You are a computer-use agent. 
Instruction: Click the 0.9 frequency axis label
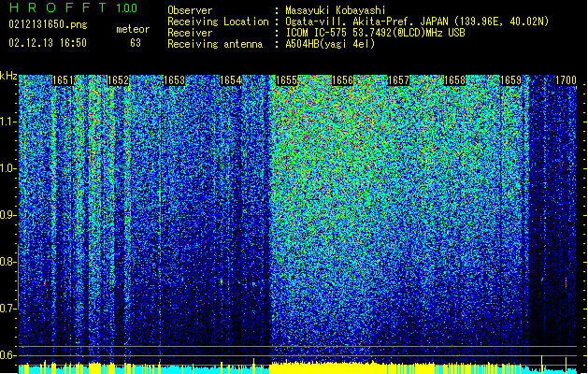(x=8, y=215)
